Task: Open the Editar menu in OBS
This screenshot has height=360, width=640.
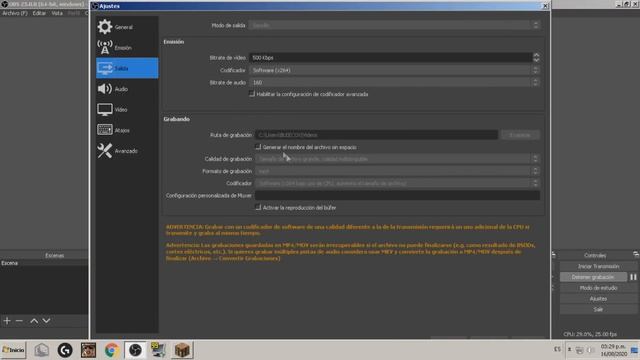Action: [x=39, y=13]
